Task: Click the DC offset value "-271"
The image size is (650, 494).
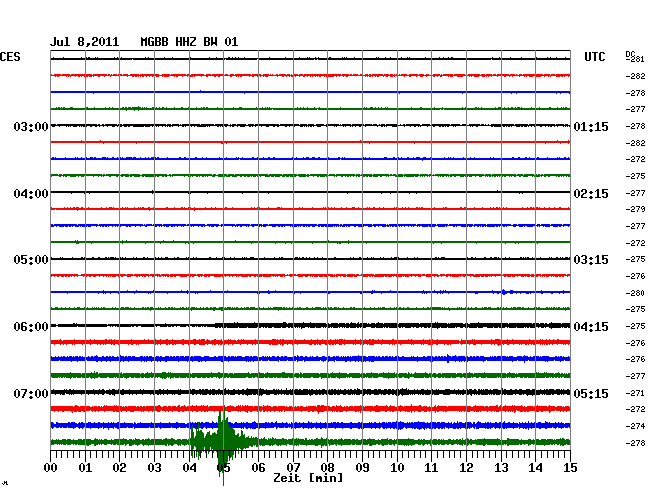Action: tap(635, 393)
